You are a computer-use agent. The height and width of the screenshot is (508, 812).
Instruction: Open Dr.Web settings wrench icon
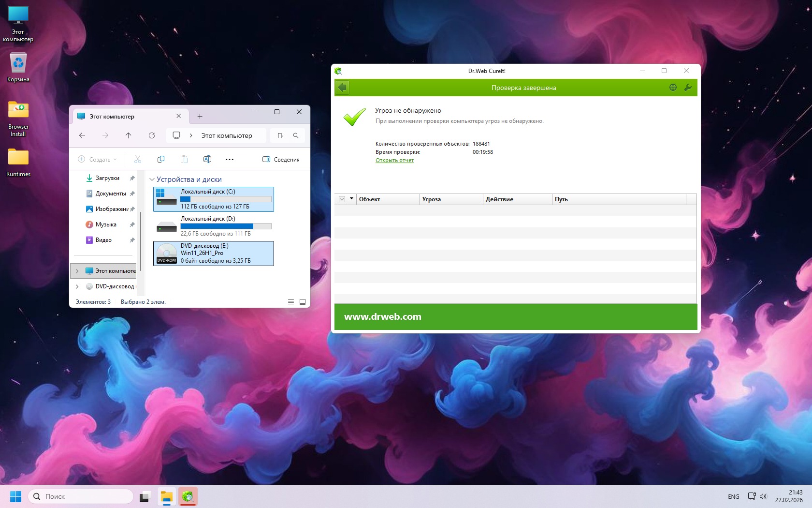click(x=688, y=88)
